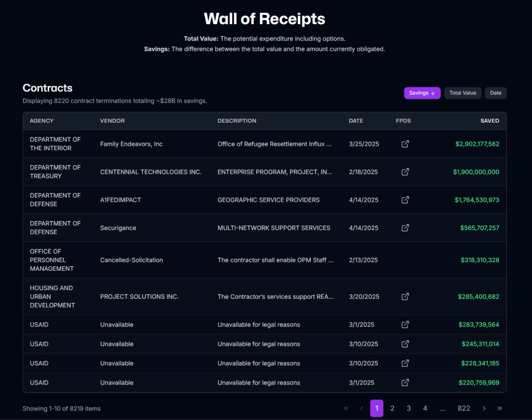Click HOUSING AND URBAN DEVELOPMENT agency cell
Screen dimensions: 532x420
[x=52, y=296]
